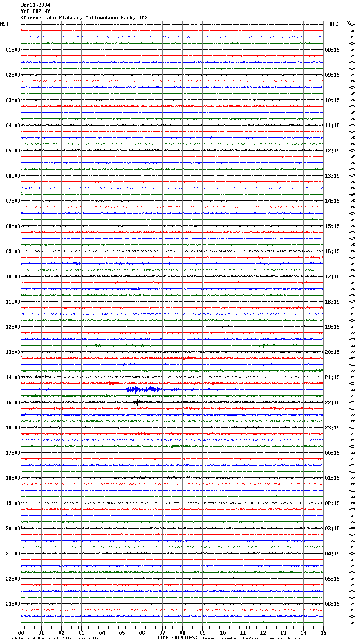Click the 13:15 UTC time label
Screen dimensions: 357x644
[x=332, y=176]
